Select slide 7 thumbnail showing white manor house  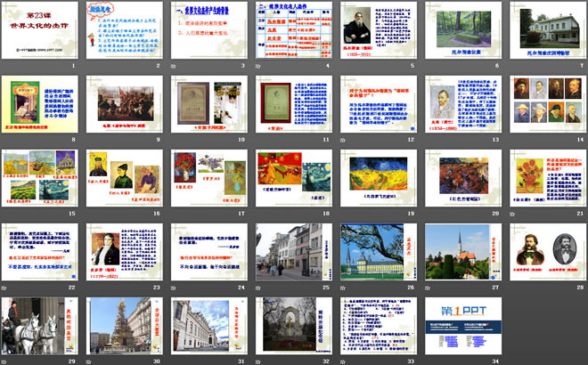(549, 30)
